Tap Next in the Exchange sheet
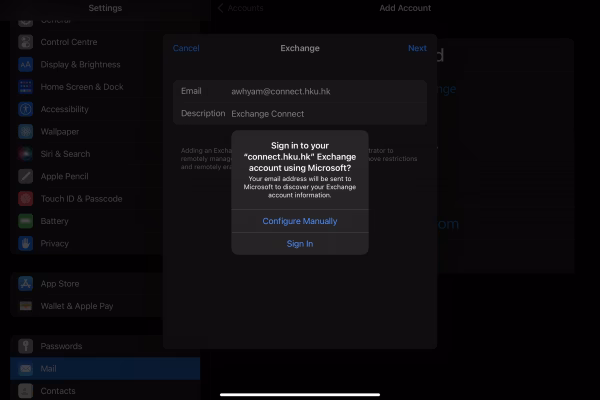The width and height of the screenshot is (600, 400). (417, 48)
